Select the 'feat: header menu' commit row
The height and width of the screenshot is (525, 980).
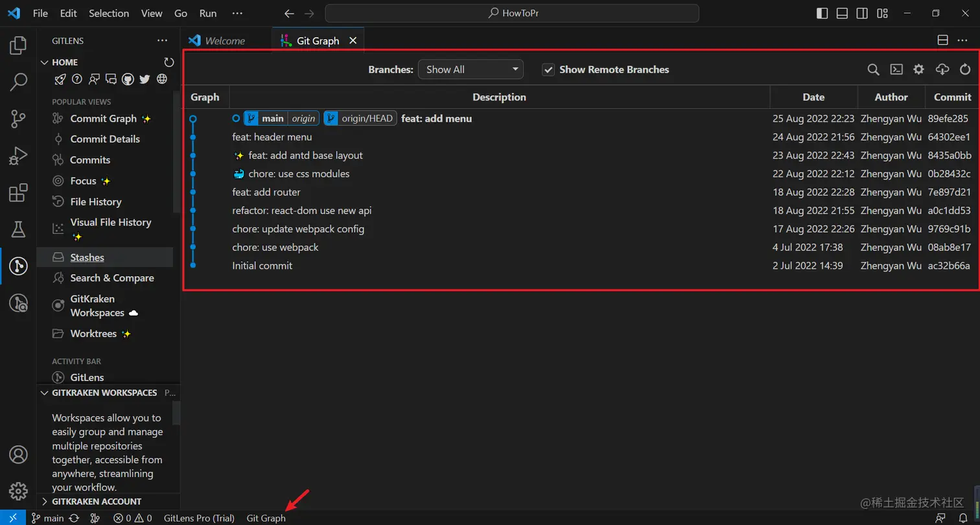[581, 137]
